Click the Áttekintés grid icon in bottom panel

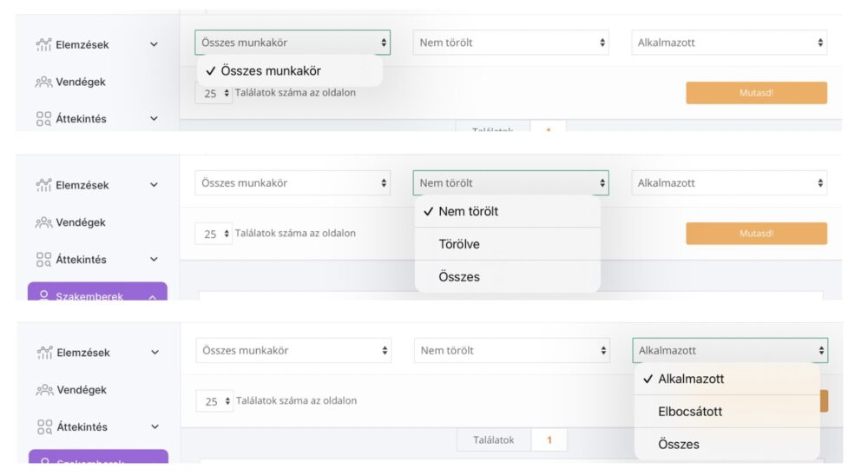pos(44,427)
